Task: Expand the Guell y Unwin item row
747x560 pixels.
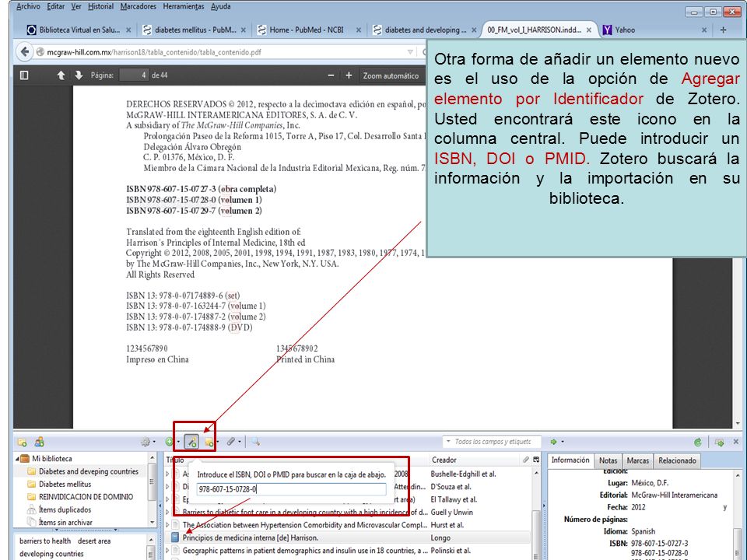Action: pos(168,513)
